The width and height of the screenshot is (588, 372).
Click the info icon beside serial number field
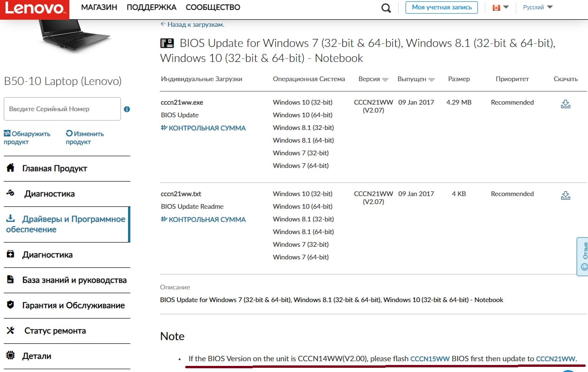click(x=127, y=109)
